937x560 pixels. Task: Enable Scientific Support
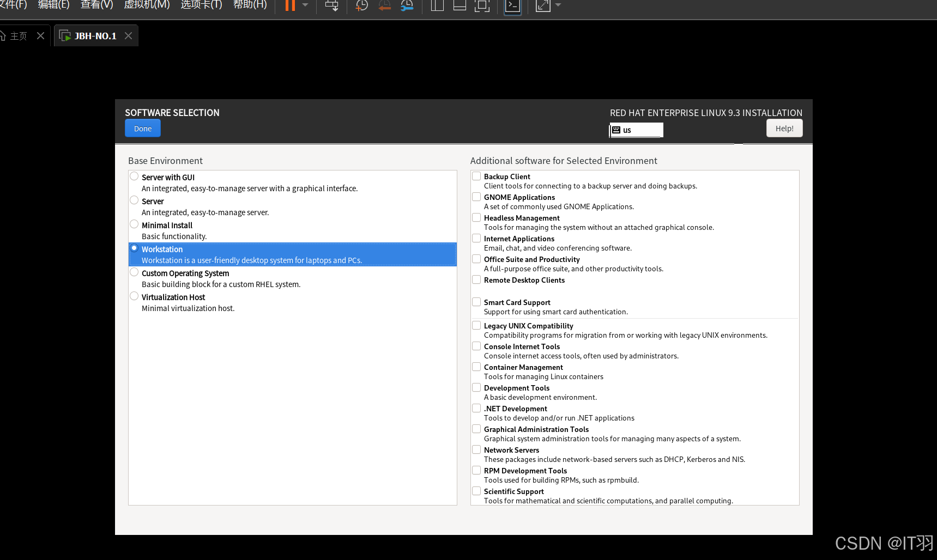pos(476,491)
